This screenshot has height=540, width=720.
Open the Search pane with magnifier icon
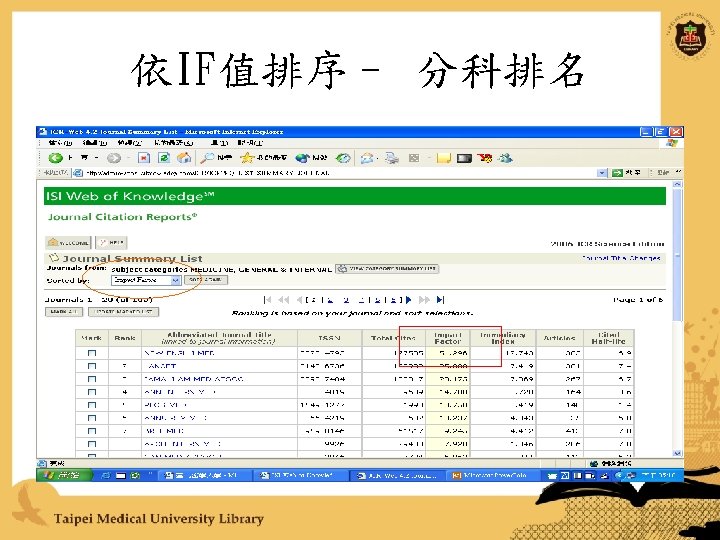(207, 158)
